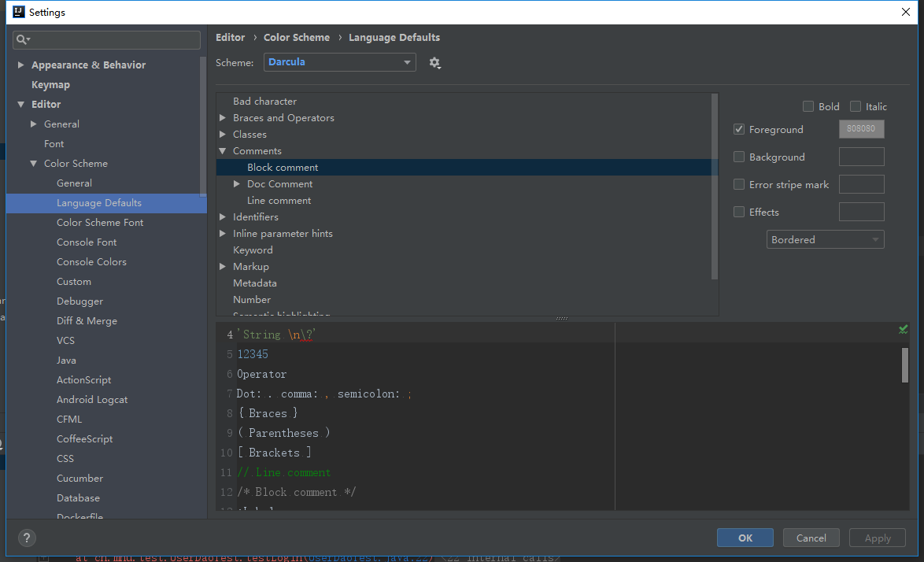Select Keymap in the sidebar
Screen dimensions: 924x562
click(50, 84)
